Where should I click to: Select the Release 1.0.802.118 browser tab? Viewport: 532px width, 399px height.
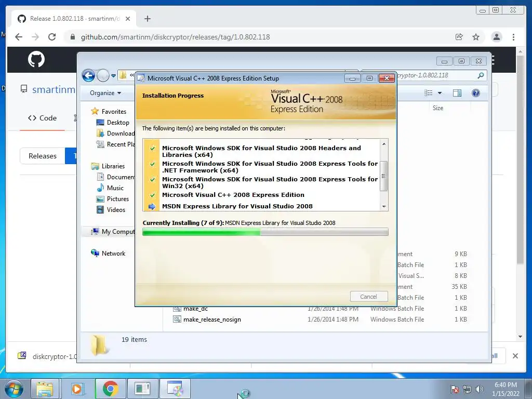pos(74,19)
